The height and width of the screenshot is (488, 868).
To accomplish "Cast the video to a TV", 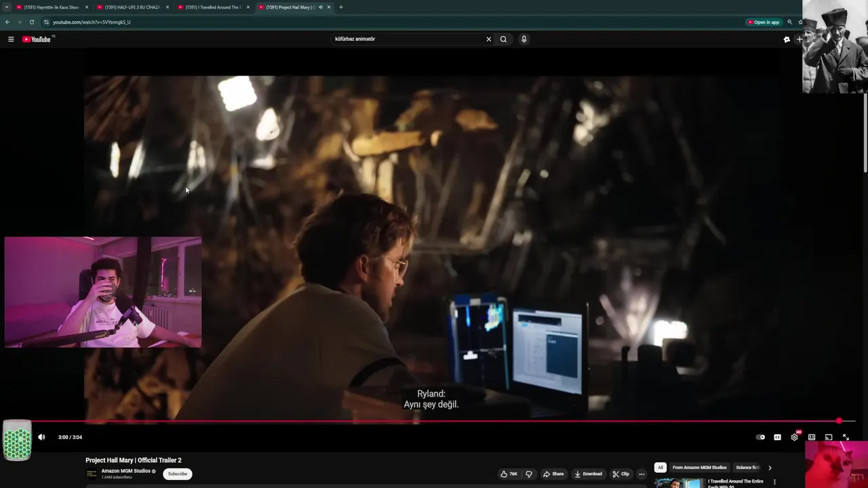I will pyautogui.click(x=829, y=437).
